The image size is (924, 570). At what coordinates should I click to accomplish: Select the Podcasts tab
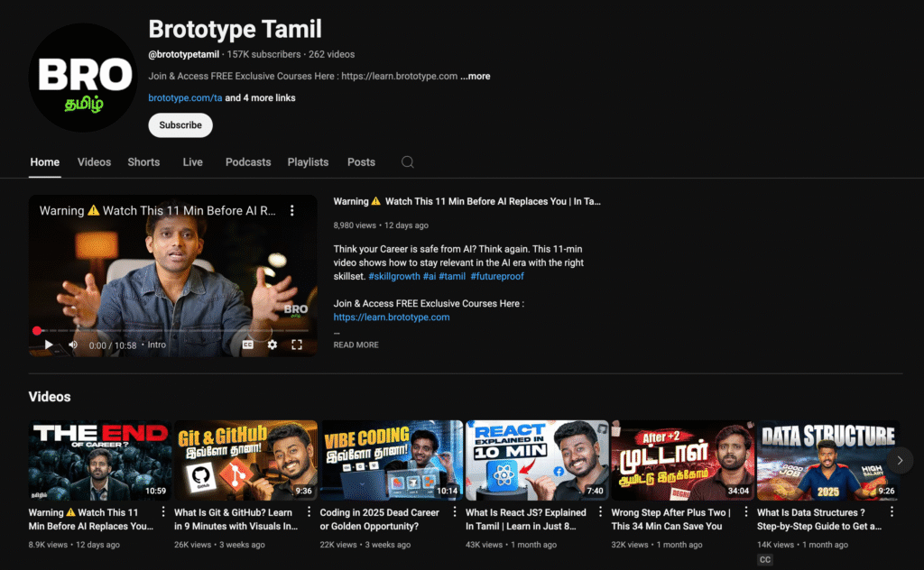click(248, 162)
